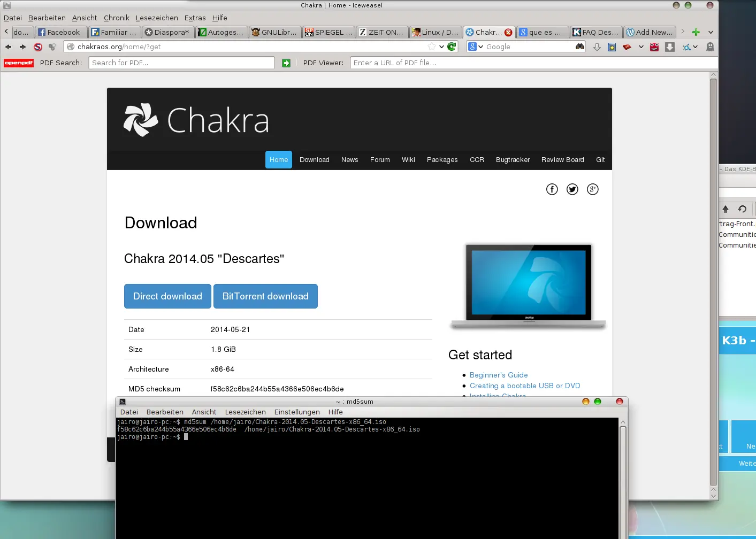This screenshot has width=756, height=539.
Task: Switch to the Add New... tab
Action: click(650, 33)
